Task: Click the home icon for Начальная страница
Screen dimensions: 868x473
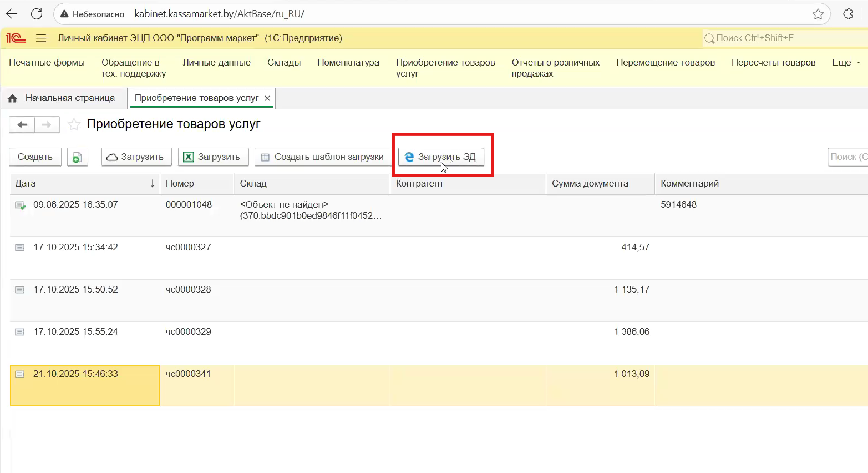Action: click(x=12, y=98)
